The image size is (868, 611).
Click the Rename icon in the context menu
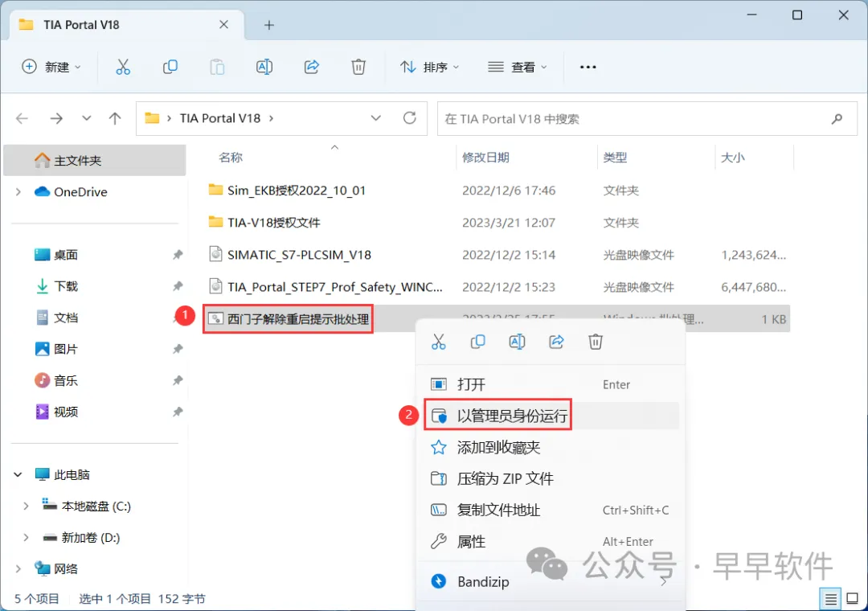[517, 342]
